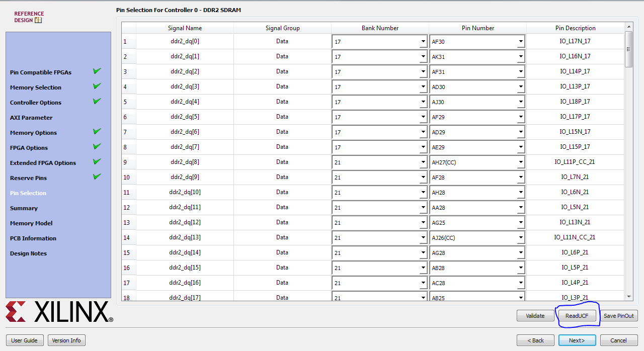
Task: Click the scrollbar up arrow
Action: point(629,26)
